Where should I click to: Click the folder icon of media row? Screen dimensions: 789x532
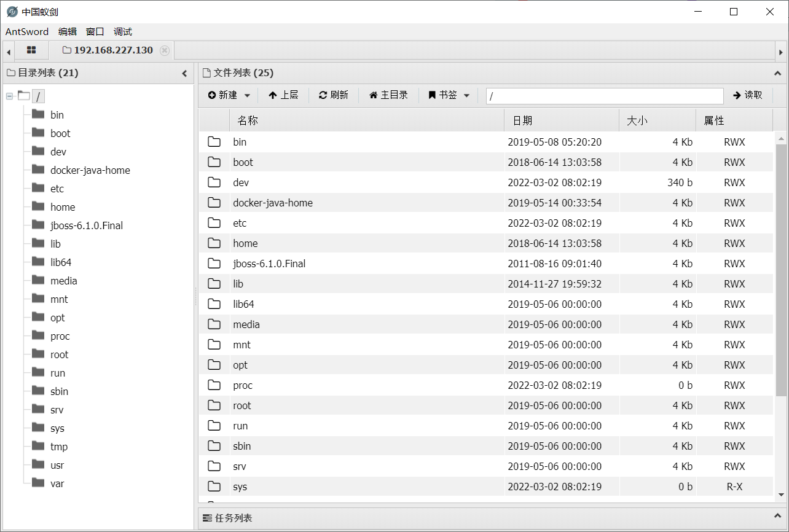[x=214, y=324]
